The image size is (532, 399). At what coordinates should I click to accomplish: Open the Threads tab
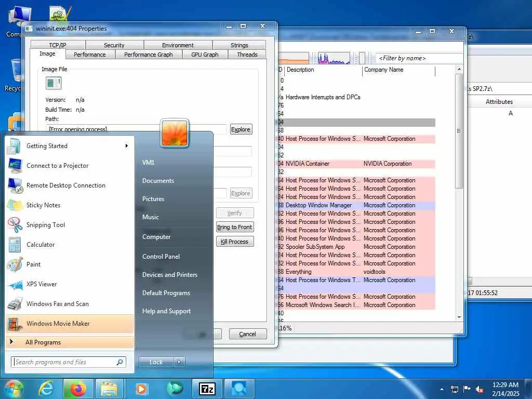click(247, 54)
